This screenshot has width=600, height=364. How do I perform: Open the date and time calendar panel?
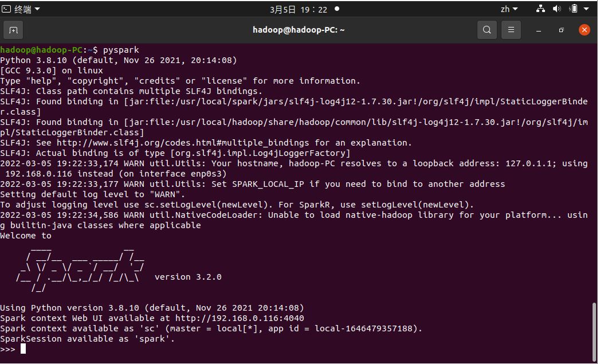(x=300, y=10)
